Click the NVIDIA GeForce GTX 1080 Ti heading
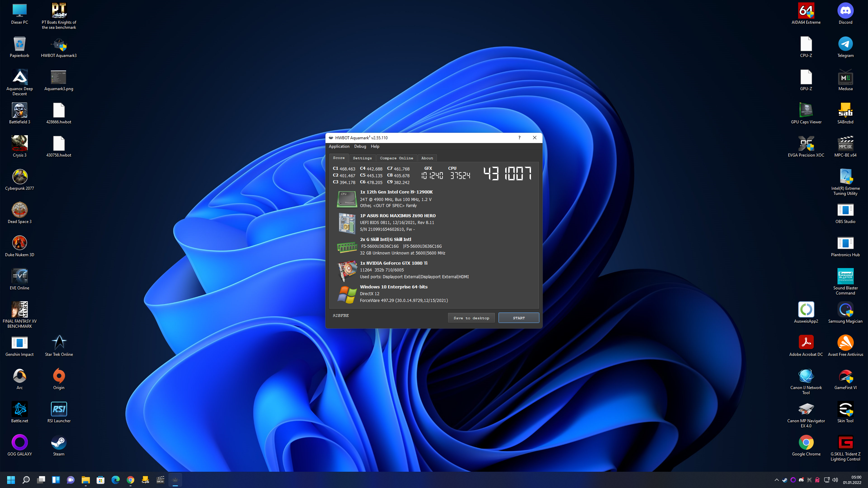The image size is (868, 488). [x=394, y=263]
